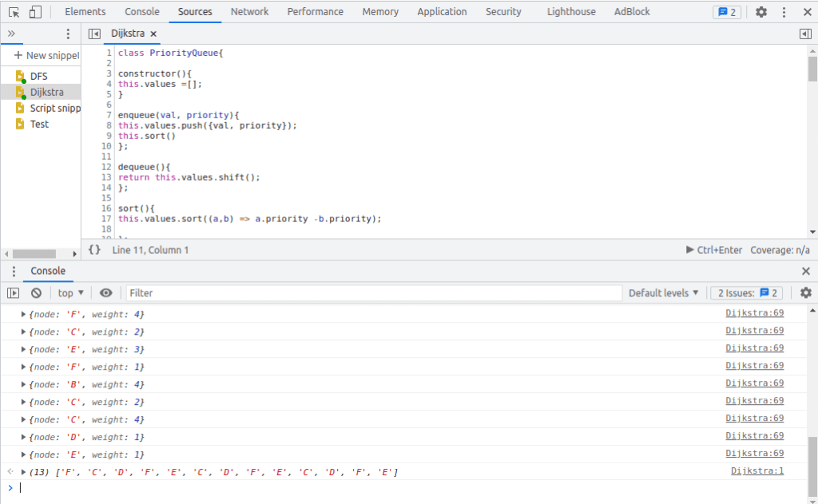Open the snippets pane three-dot menu

67,34
